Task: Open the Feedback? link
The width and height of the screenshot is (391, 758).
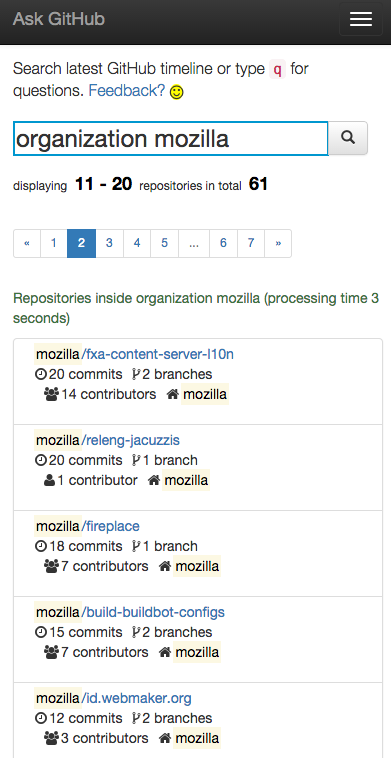Action: [127, 90]
